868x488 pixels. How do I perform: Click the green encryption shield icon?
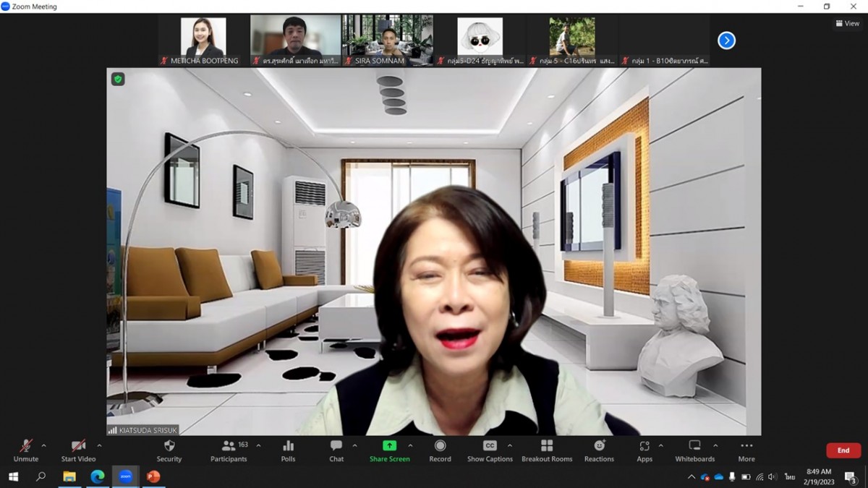click(x=118, y=80)
